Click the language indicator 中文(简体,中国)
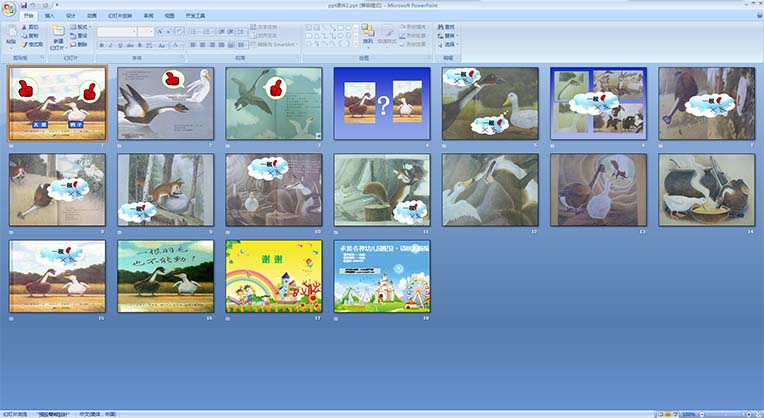This screenshot has width=764, height=418. 97,414
